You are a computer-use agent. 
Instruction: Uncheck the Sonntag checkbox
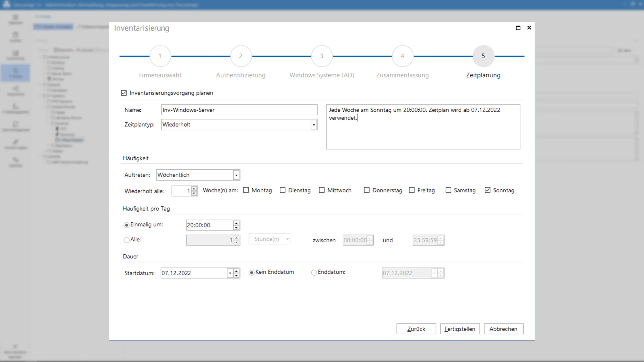click(x=488, y=190)
